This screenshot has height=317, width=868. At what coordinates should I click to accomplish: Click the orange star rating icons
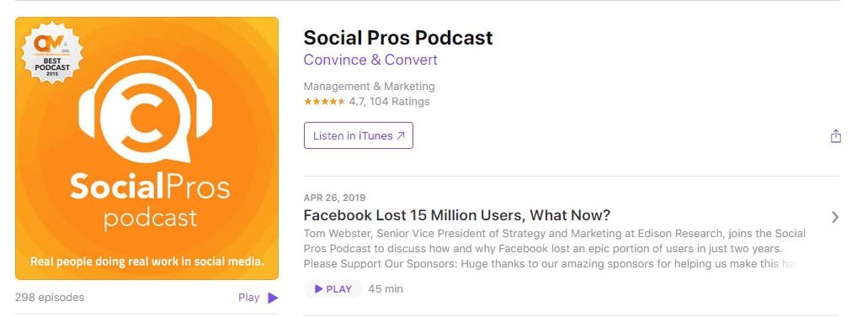click(x=324, y=102)
